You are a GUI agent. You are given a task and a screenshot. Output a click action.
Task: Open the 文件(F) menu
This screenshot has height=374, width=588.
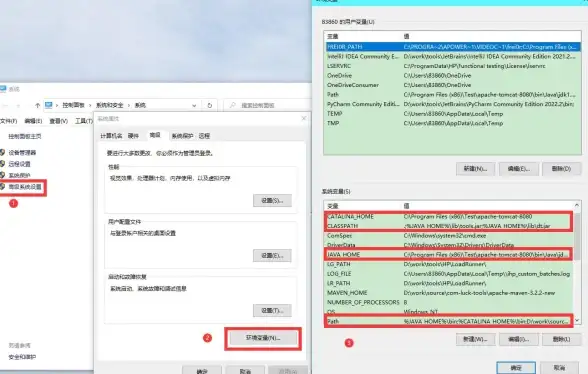tap(9, 121)
